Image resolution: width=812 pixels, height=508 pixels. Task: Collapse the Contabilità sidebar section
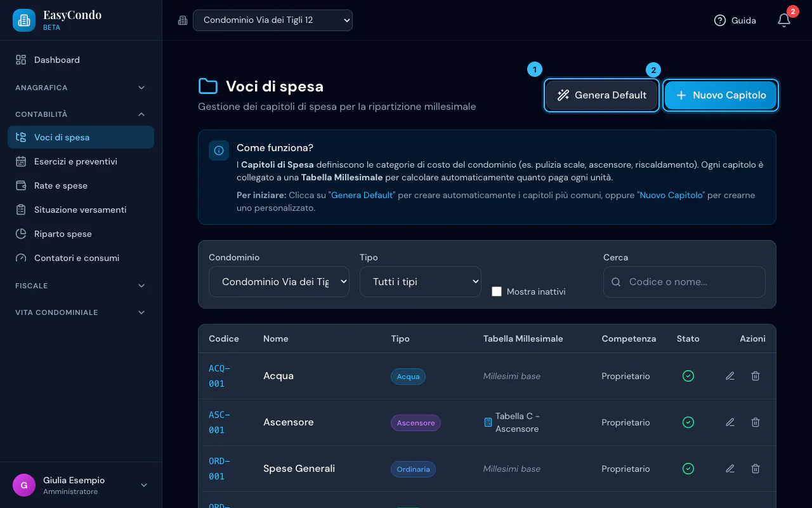[x=81, y=114]
